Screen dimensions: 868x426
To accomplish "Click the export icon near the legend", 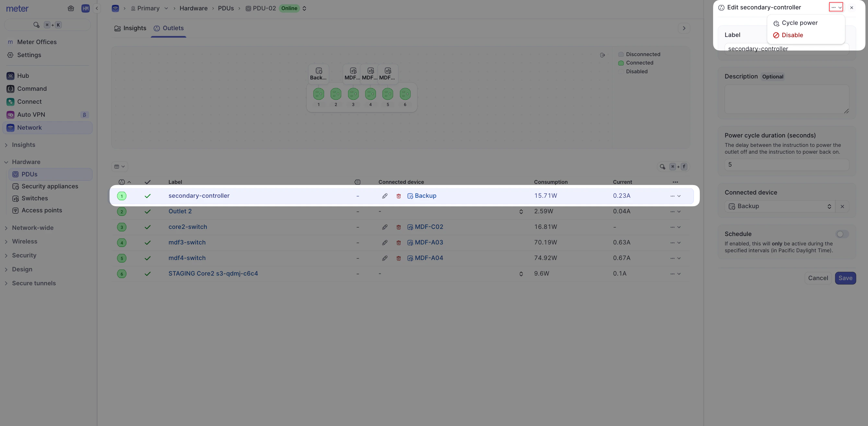I will [x=603, y=55].
